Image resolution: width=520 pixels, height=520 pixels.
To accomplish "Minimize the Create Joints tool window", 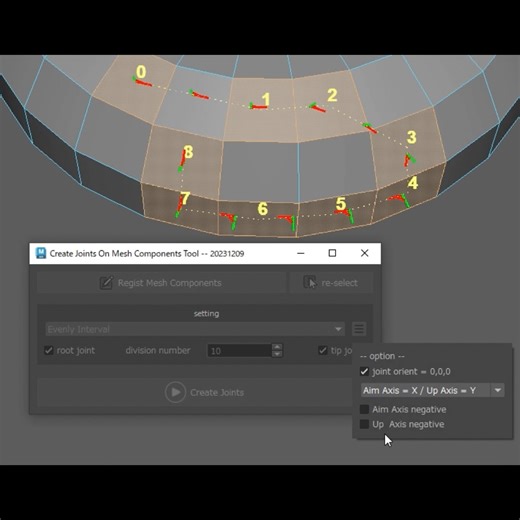I will [301, 253].
